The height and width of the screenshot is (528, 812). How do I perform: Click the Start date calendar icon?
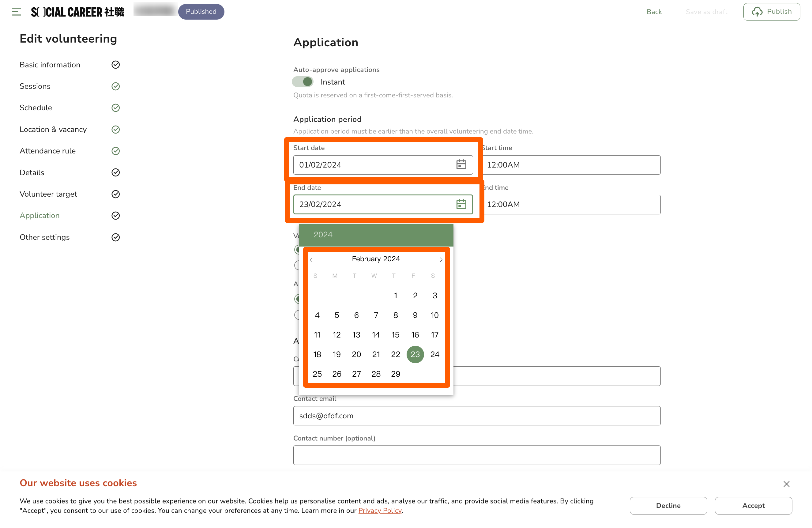click(x=461, y=165)
